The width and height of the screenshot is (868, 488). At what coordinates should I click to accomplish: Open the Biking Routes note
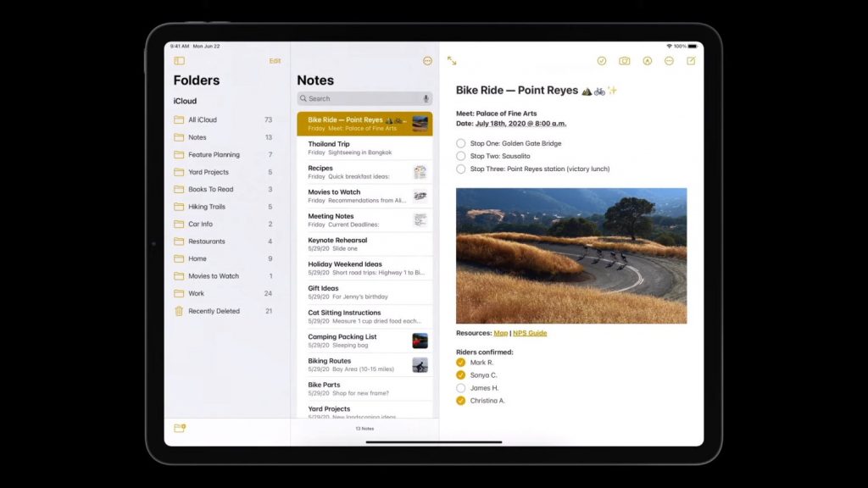364,364
